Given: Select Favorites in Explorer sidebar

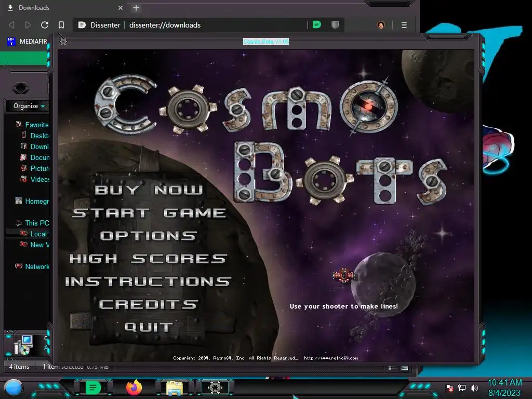Looking at the screenshot, I should tap(33, 125).
